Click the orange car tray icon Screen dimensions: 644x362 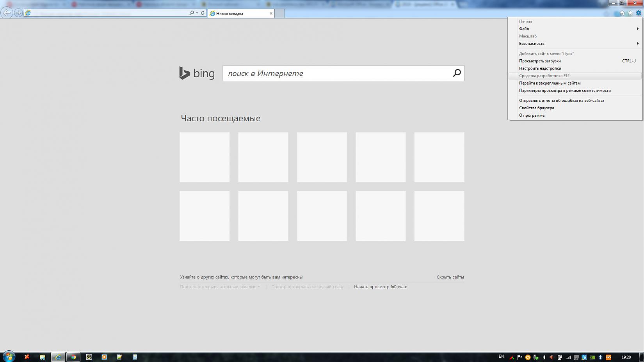click(608, 357)
